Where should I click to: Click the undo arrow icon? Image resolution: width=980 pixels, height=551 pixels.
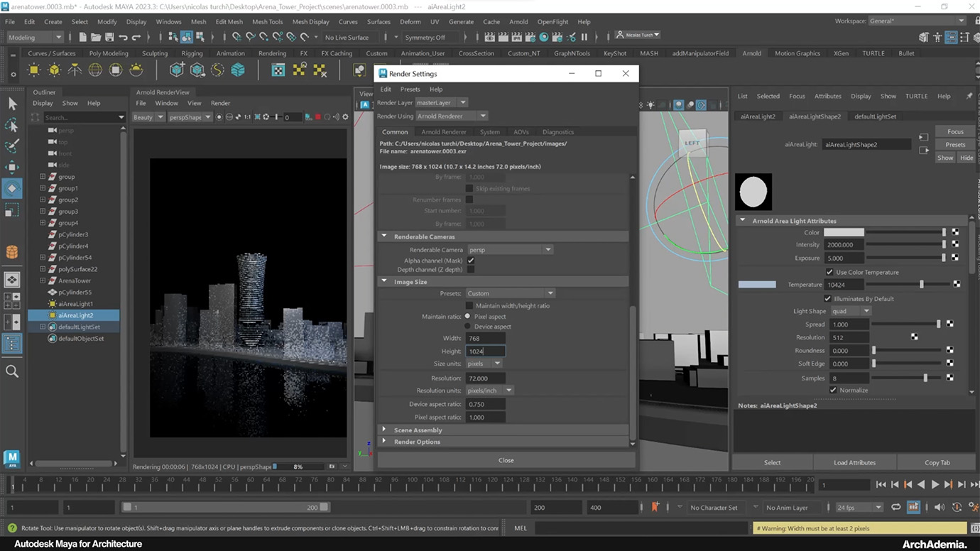point(124,37)
